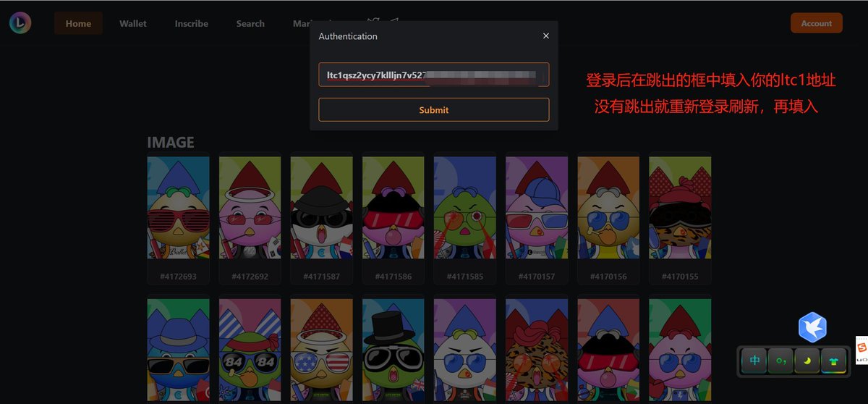Screen dimensions: 868x404
Task: Toggle punctuation mode on the IME bar
Action: point(780,360)
